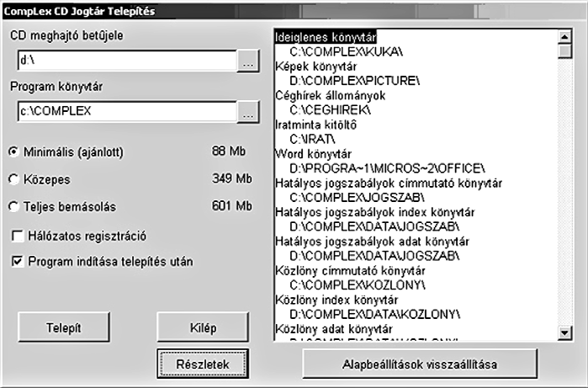Image resolution: width=588 pixels, height=388 pixels.
Task: Browse for the CD meghajtó drive letter
Action: coord(248,61)
